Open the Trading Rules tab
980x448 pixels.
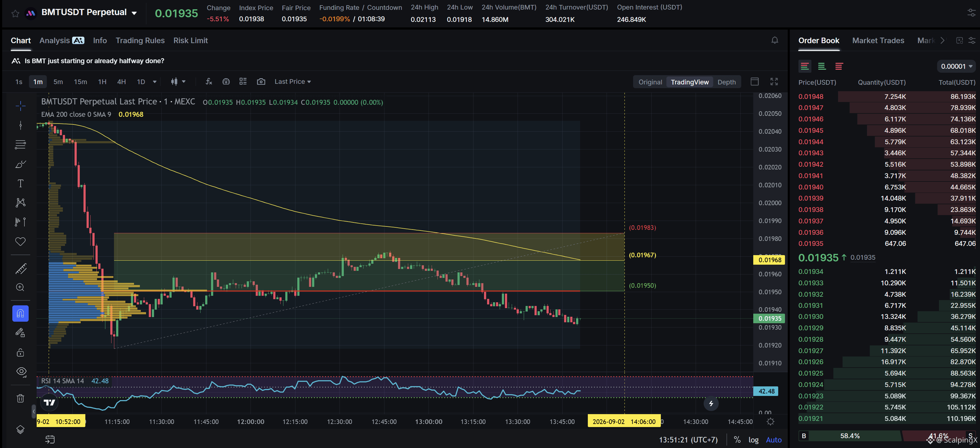[x=140, y=40]
